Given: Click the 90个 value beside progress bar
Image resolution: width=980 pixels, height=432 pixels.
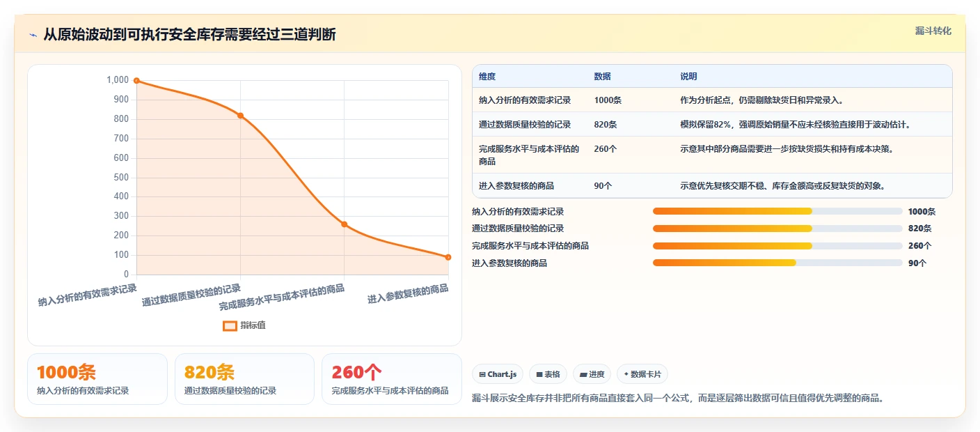Looking at the screenshot, I should pyautogui.click(x=917, y=263).
